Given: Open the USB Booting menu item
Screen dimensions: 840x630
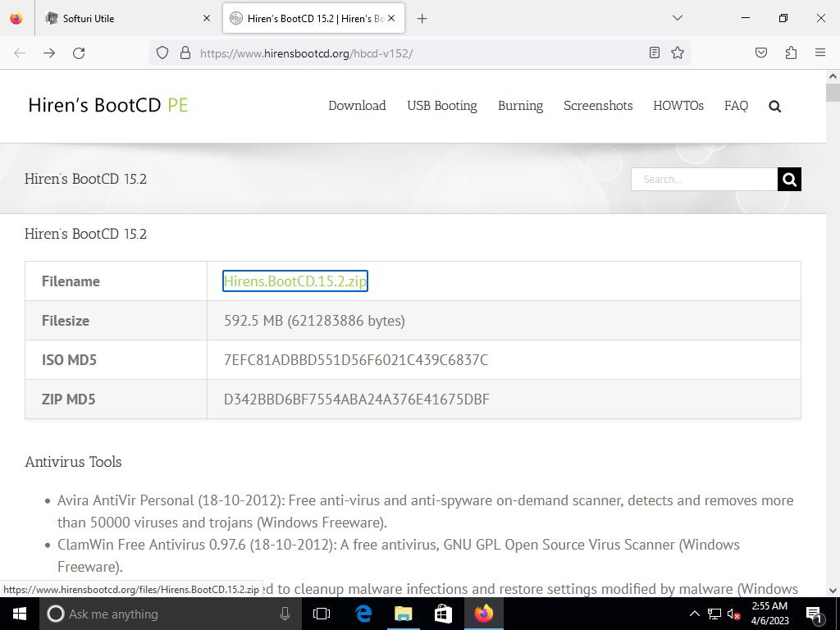Looking at the screenshot, I should click(441, 106).
